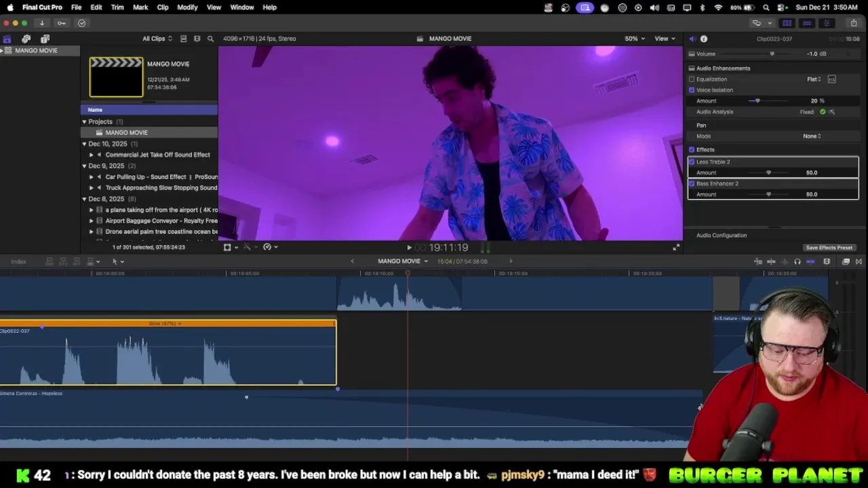Disable the Less Treble 2 effect
The width and height of the screenshot is (868, 488).
pos(692,162)
